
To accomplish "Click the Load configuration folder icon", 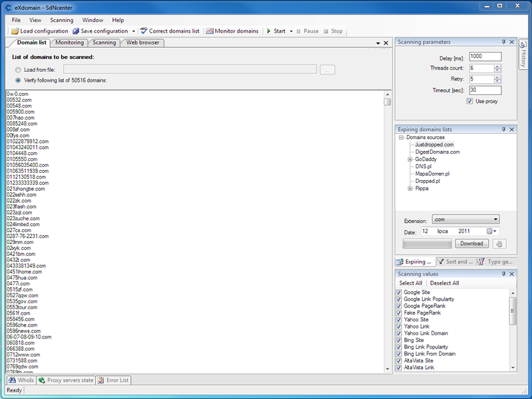I will [15, 31].
